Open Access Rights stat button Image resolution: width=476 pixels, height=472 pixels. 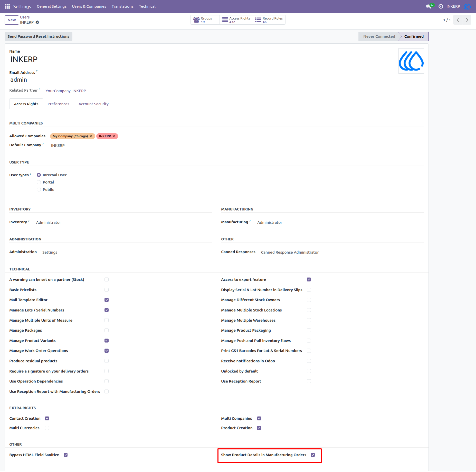(236, 20)
